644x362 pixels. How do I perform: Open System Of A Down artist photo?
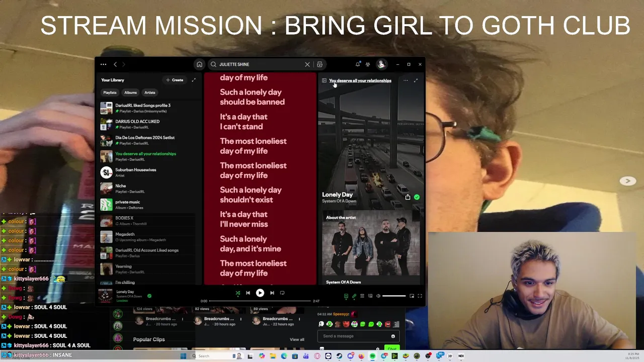pyautogui.click(x=371, y=244)
